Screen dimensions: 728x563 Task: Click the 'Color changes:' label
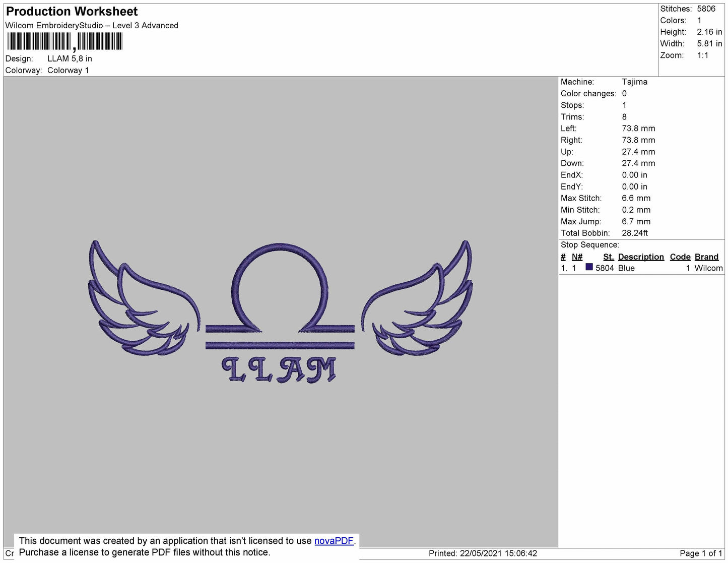pyautogui.click(x=588, y=93)
